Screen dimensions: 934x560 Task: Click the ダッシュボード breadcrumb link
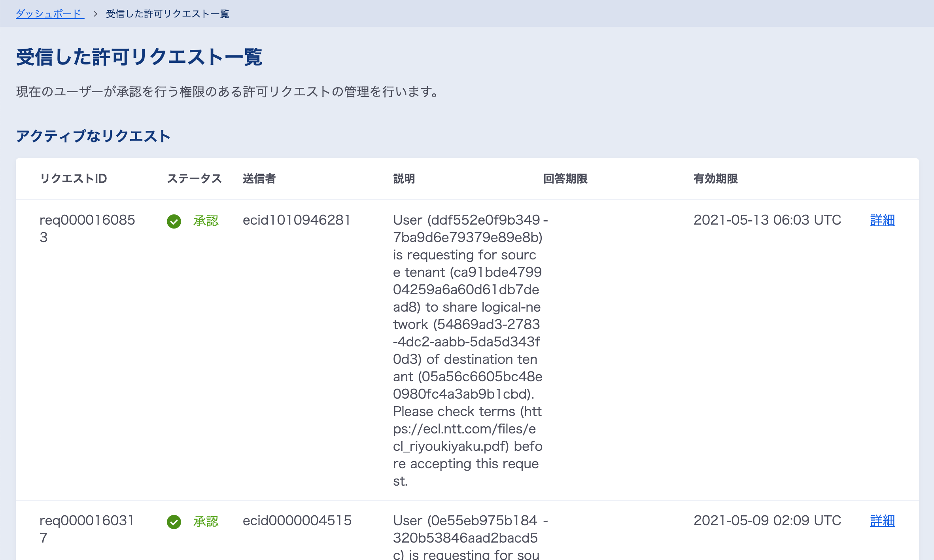click(50, 14)
